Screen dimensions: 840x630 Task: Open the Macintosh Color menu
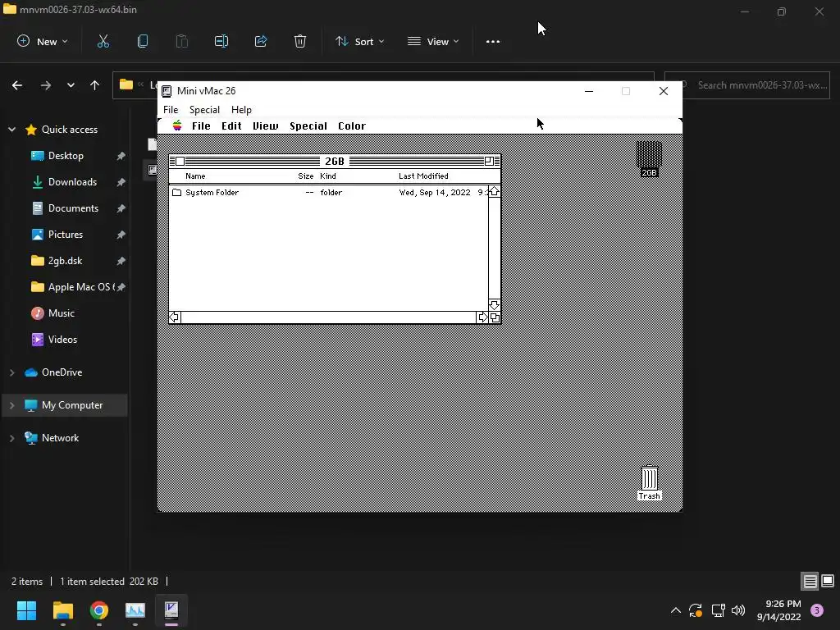(x=351, y=126)
